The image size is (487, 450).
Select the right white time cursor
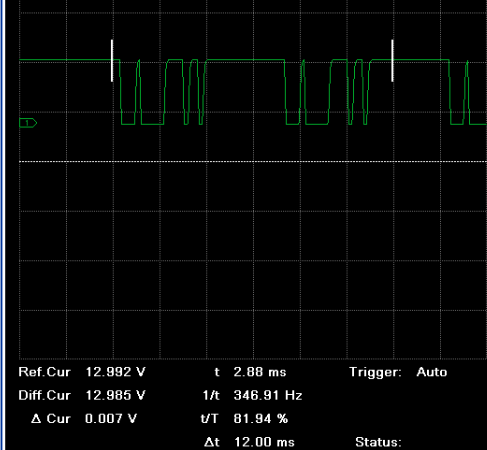[392, 61]
